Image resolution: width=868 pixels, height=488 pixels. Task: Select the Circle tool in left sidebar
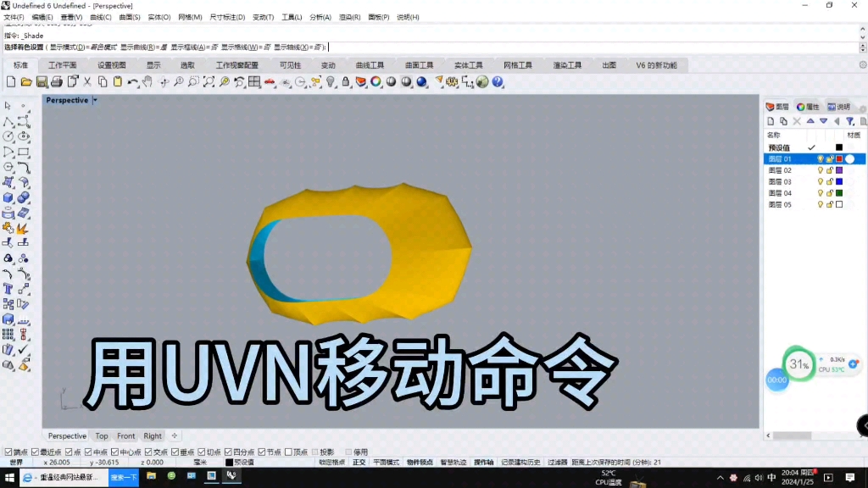coord(8,136)
